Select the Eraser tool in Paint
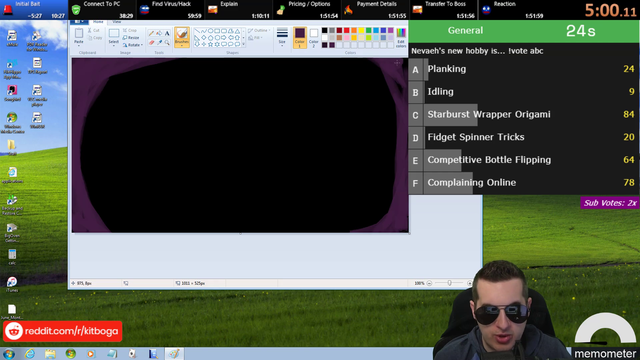Screen dimensions: 640x360 pyautogui.click(x=151, y=42)
